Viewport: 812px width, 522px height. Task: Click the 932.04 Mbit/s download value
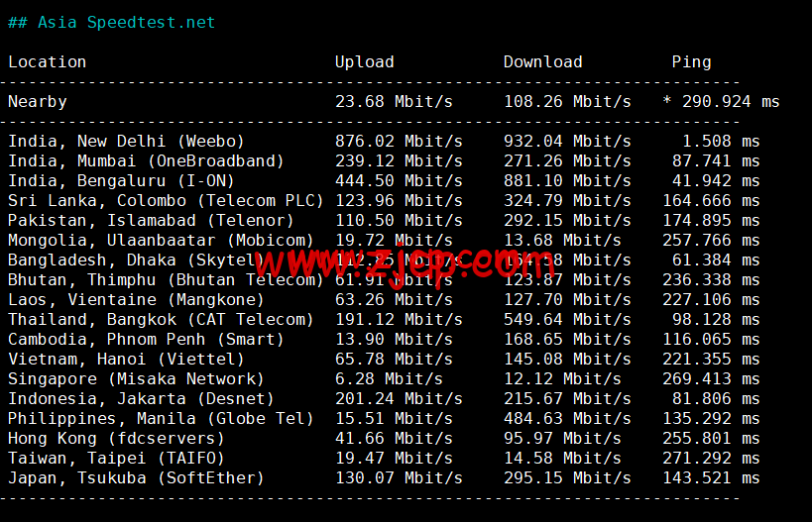(x=567, y=142)
